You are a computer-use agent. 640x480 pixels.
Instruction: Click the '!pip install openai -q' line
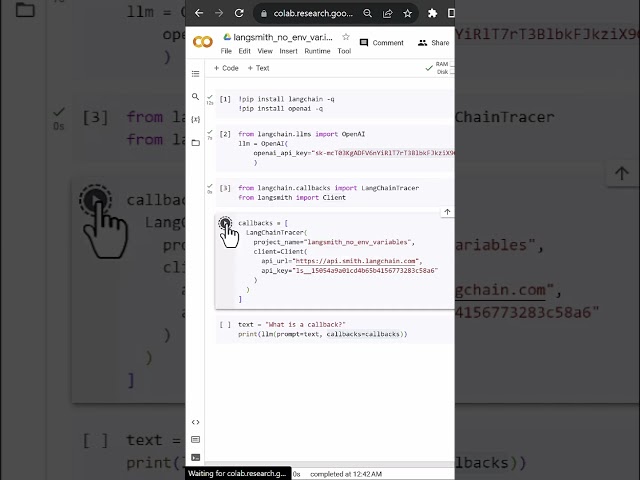tap(280, 109)
